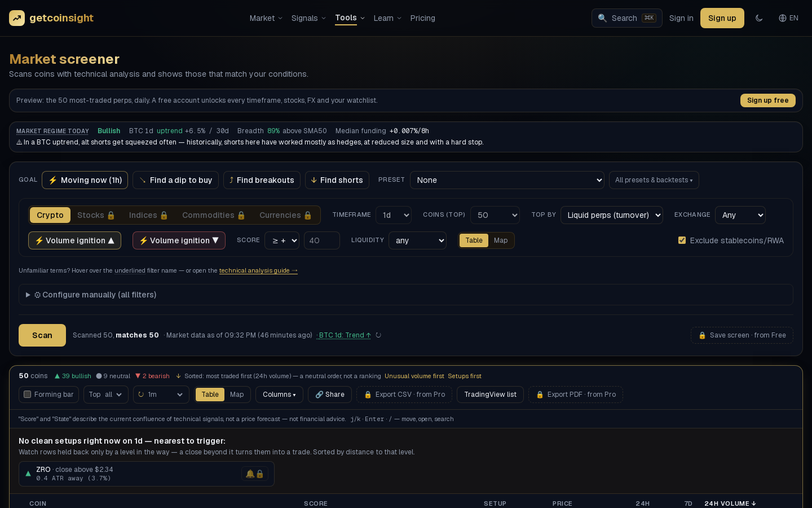Click the refresh icon after BTC 1d Trend
The width and height of the screenshot is (812, 508).
pyautogui.click(x=378, y=335)
